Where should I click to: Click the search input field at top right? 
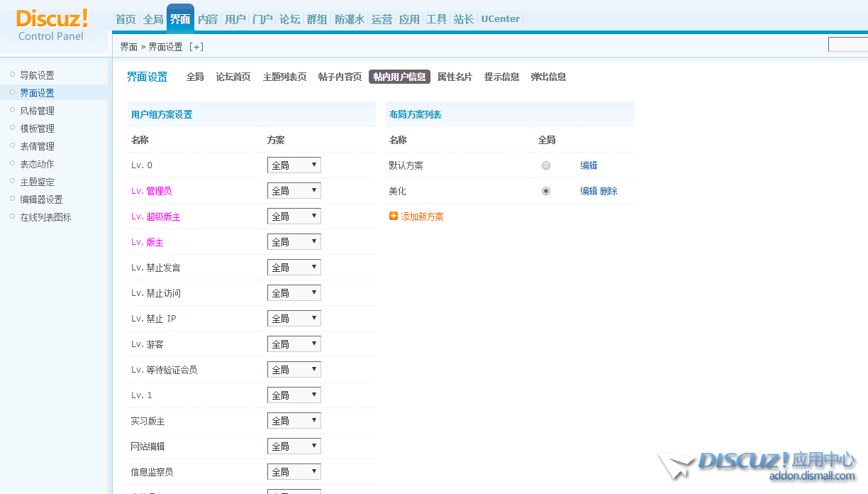847,45
